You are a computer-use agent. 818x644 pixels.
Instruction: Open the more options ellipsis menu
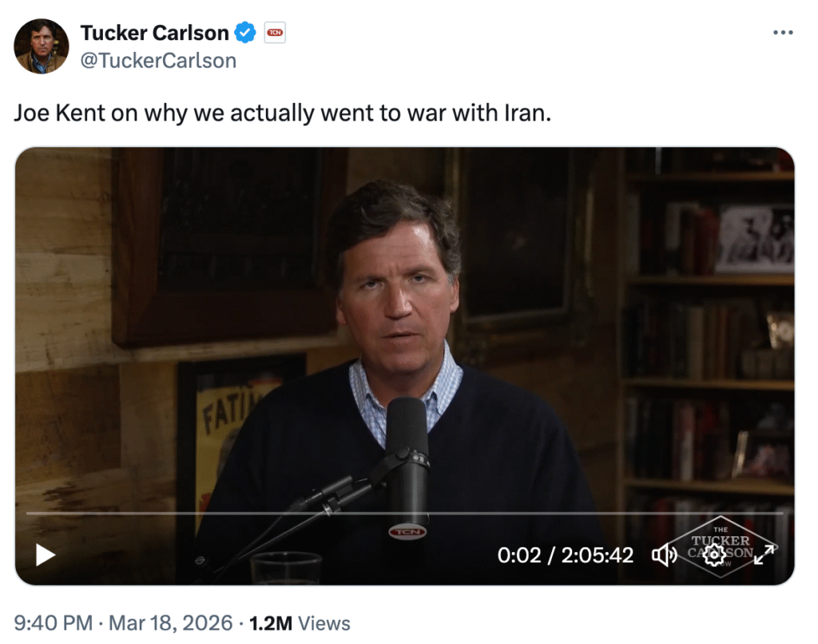783,33
